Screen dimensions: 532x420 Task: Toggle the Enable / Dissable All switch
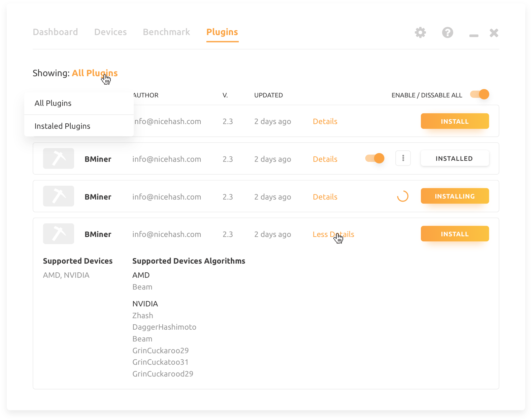coord(479,94)
